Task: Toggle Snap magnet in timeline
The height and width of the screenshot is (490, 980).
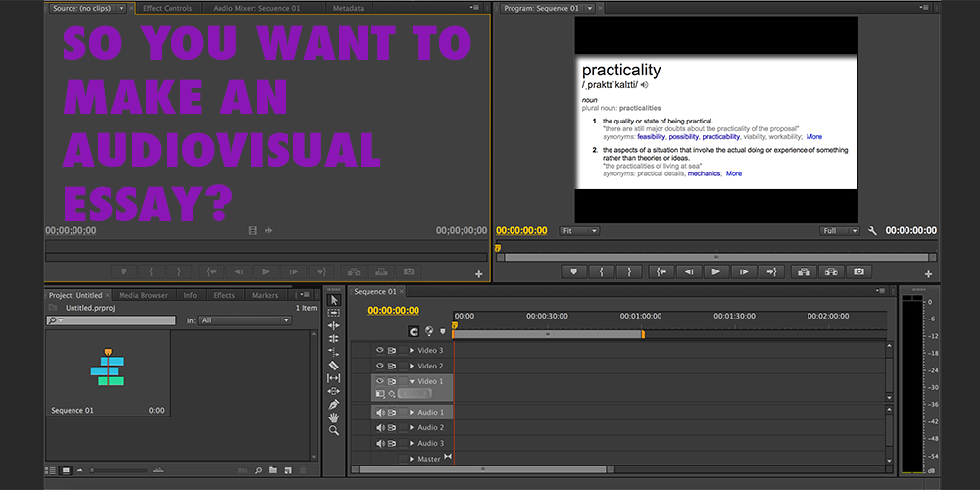Action: pyautogui.click(x=414, y=331)
